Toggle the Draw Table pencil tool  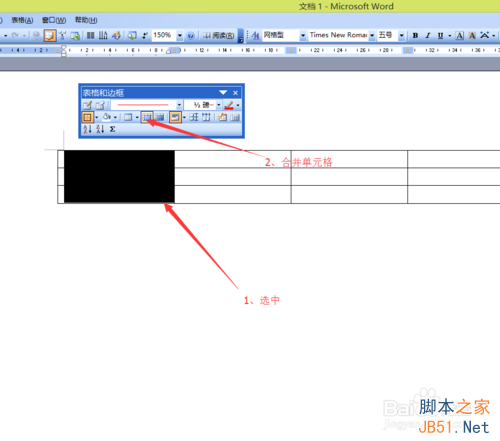pos(87,105)
